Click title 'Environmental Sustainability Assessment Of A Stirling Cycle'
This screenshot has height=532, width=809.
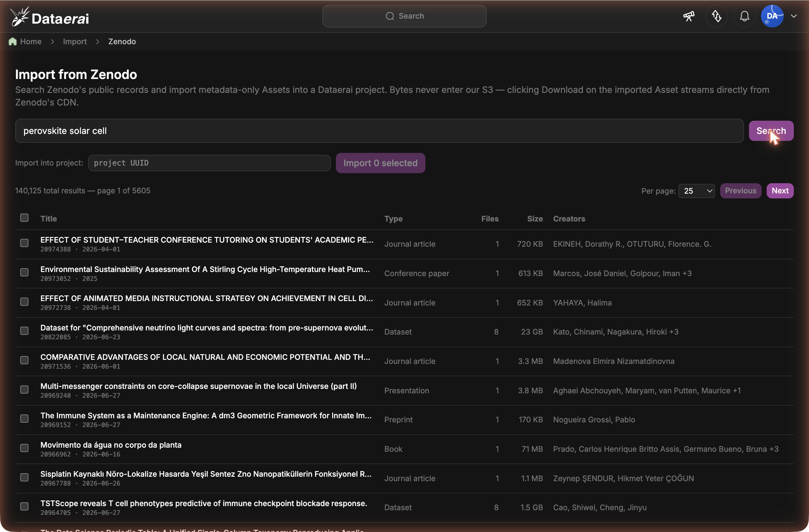tap(205, 269)
